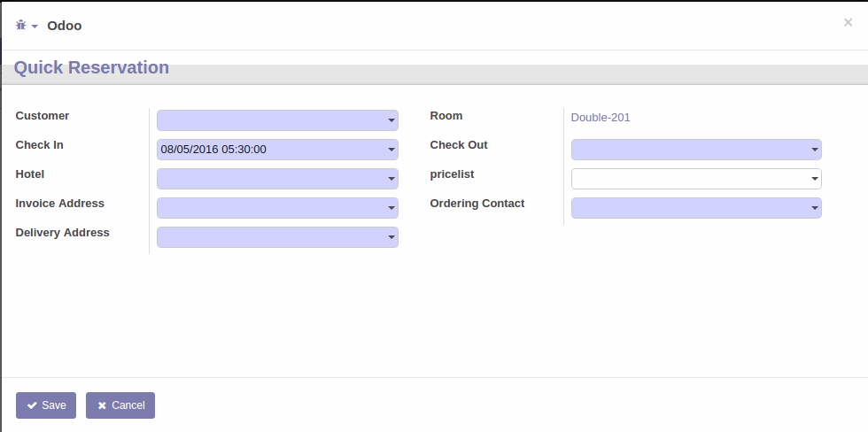The height and width of the screenshot is (432, 868).
Task: Cancel the quick reservation
Action: click(120, 405)
